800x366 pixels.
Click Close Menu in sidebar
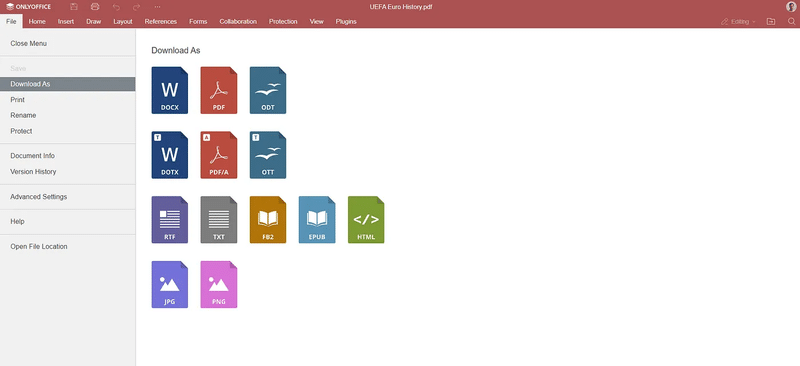(67, 43)
